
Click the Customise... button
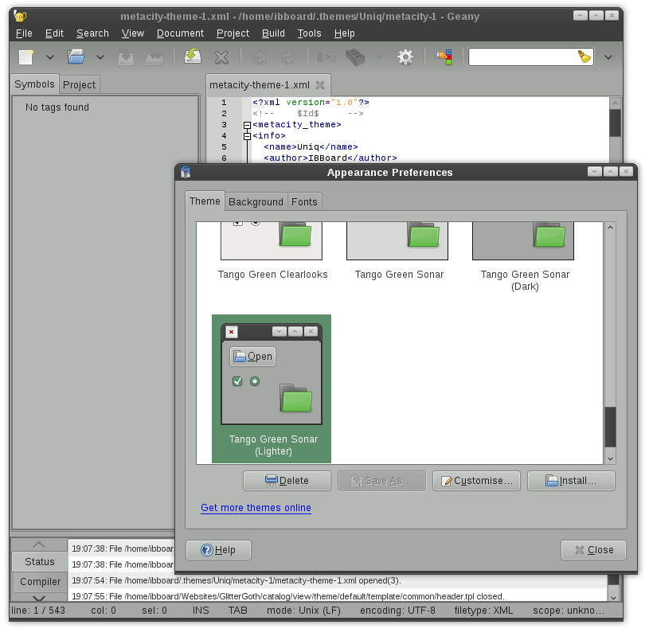tap(476, 481)
